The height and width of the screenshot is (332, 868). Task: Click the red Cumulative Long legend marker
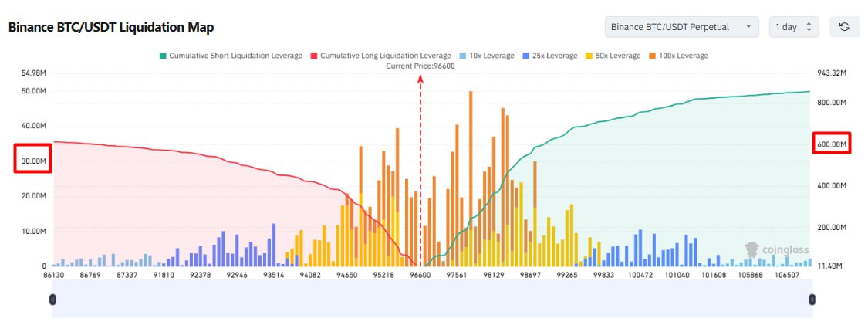click(314, 56)
